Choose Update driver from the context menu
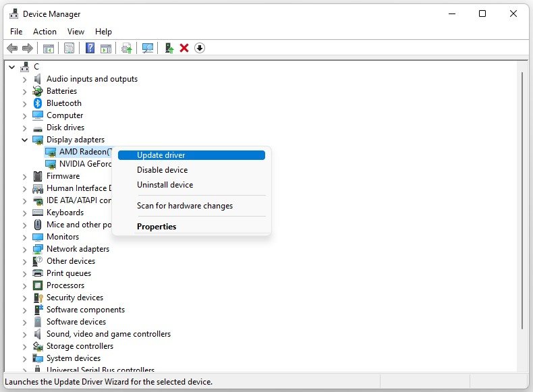 [161, 155]
